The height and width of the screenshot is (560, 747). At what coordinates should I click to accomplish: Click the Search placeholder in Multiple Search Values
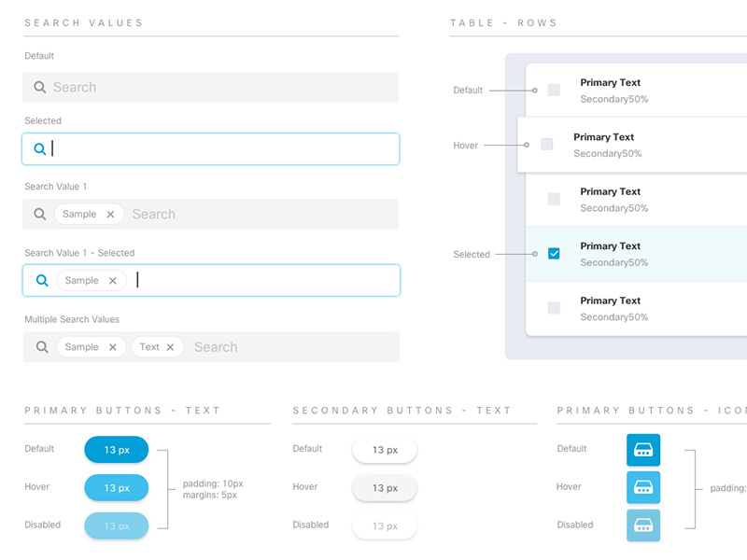(x=216, y=346)
